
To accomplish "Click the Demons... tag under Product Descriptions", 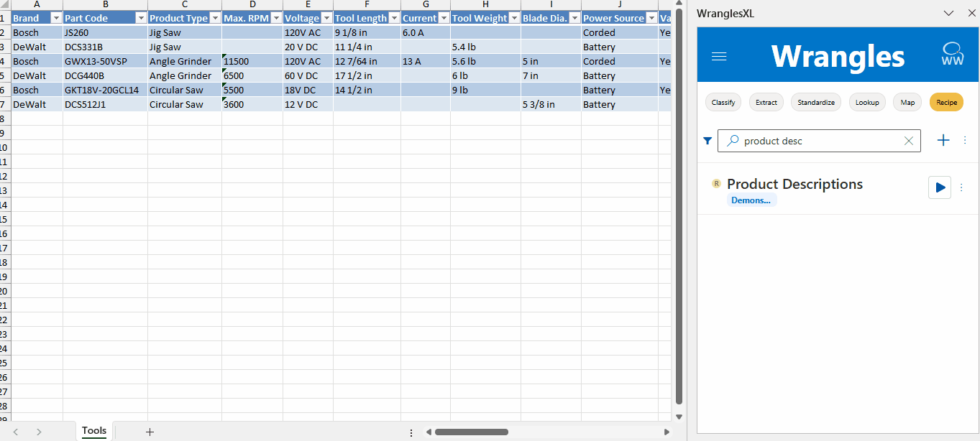I will 751,200.
